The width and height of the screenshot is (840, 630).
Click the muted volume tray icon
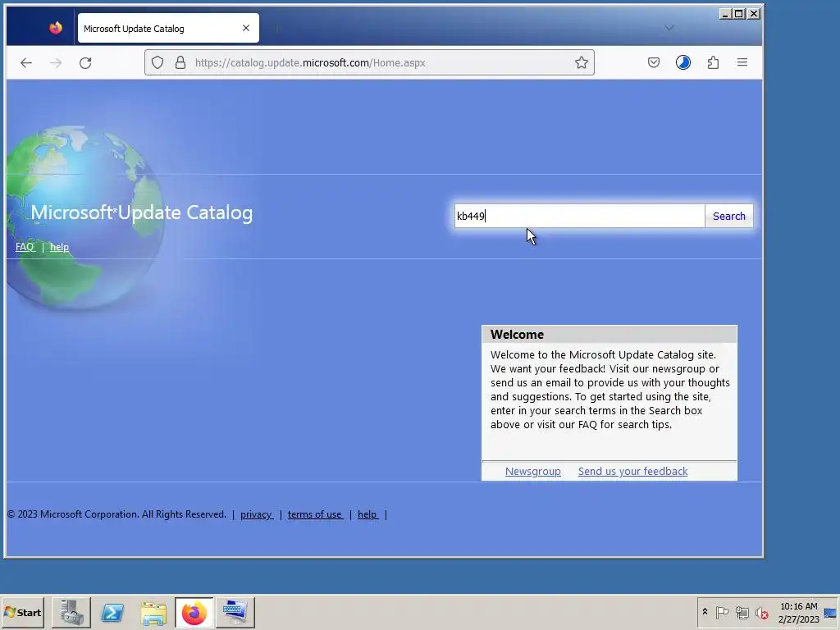point(762,612)
